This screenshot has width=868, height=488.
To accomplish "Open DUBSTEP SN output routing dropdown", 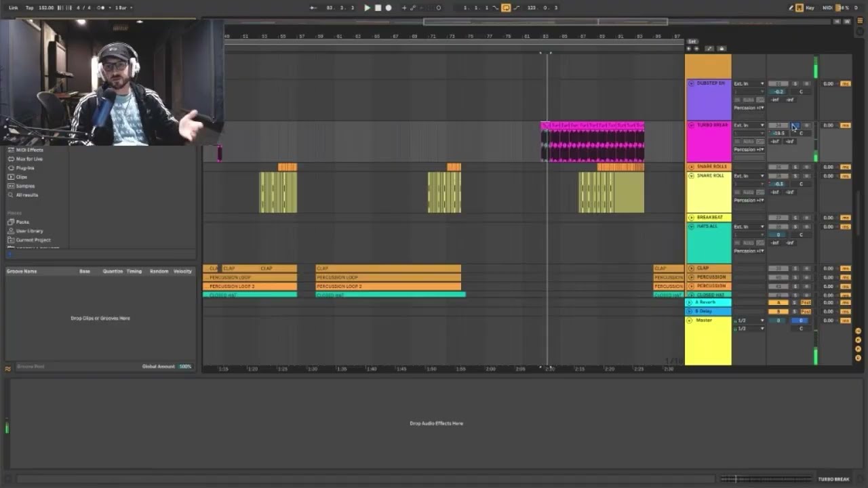I will tap(749, 108).
